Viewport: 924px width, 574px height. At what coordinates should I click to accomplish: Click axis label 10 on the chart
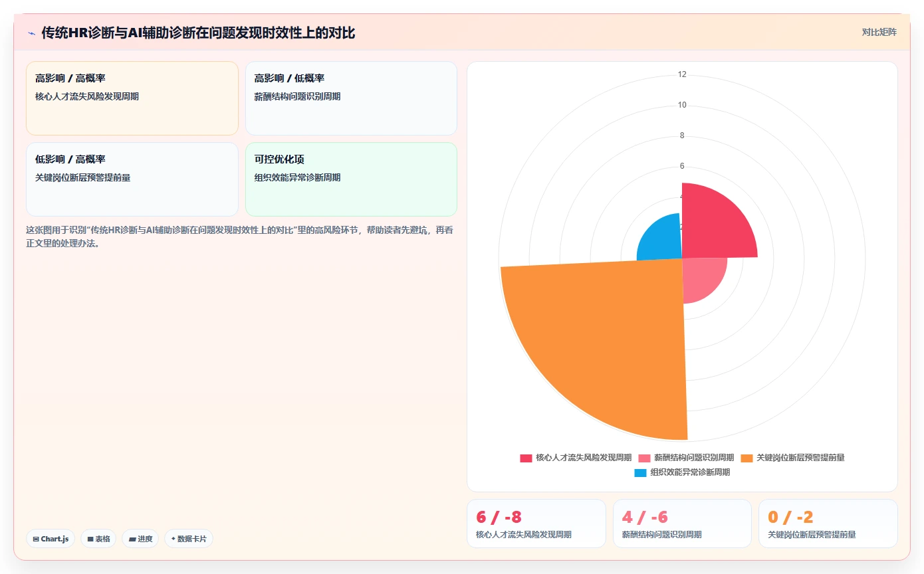pos(682,105)
